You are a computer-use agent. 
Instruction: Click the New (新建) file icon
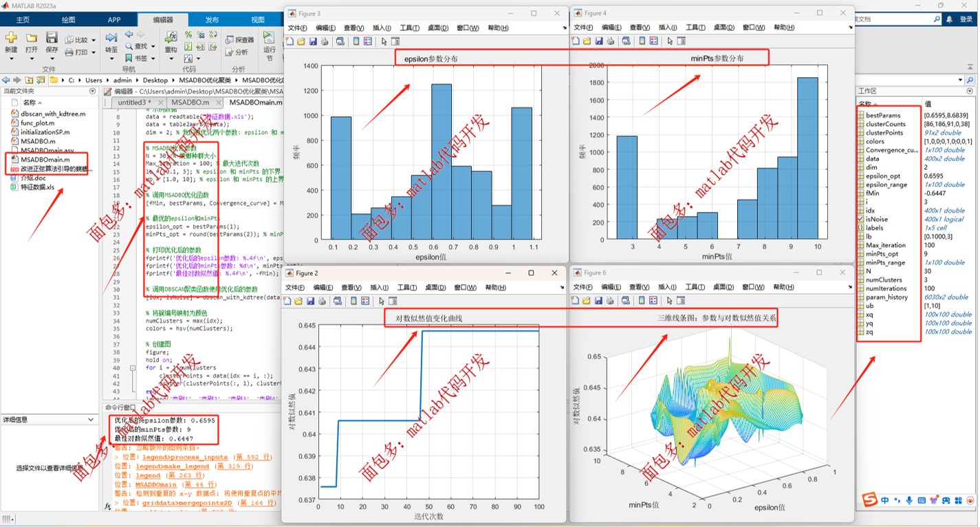(x=11, y=36)
